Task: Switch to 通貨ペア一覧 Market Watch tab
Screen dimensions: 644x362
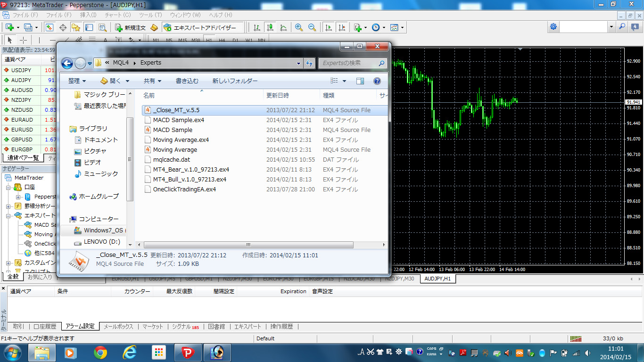Action: tap(23, 158)
